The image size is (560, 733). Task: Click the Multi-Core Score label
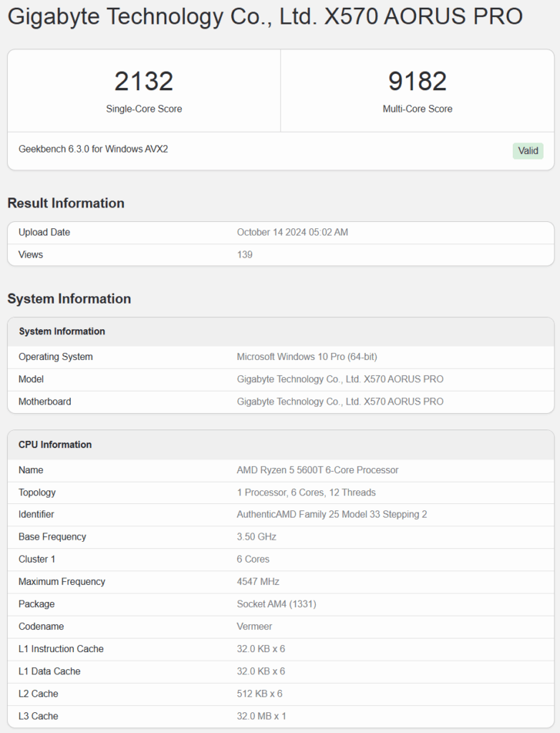[x=417, y=109]
